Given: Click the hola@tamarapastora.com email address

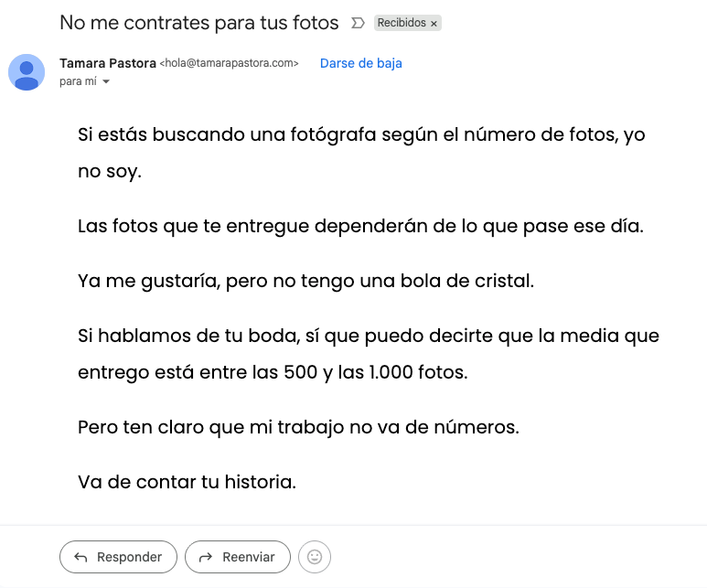Looking at the screenshot, I should click(x=230, y=64).
